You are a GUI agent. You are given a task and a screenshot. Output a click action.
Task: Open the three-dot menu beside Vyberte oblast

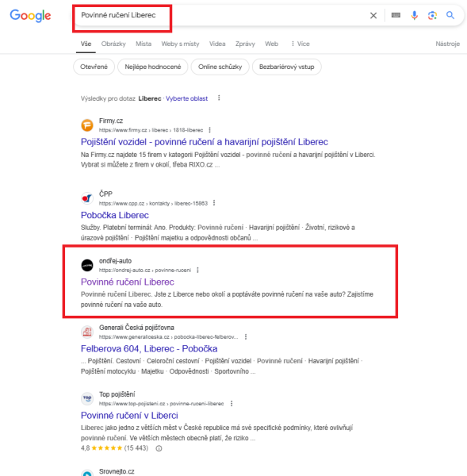tap(219, 98)
